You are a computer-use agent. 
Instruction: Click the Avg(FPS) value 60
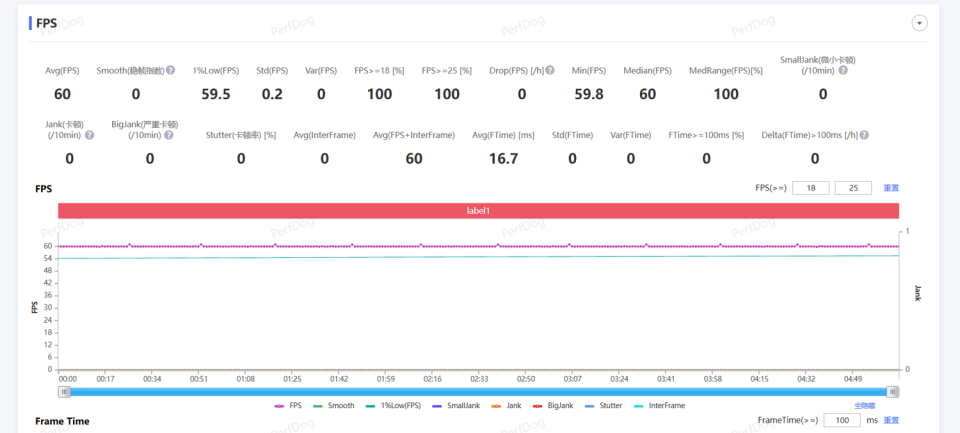point(62,94)
